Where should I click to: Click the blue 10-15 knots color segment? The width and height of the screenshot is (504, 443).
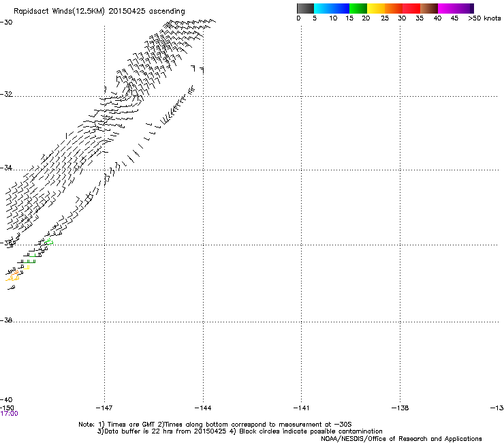341,8
